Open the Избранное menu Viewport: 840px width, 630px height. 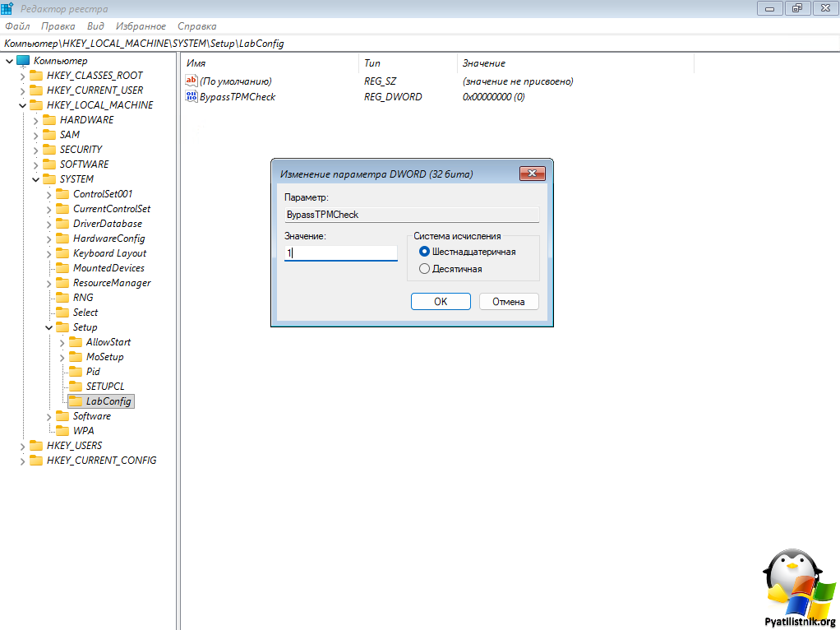click(141, 26)
